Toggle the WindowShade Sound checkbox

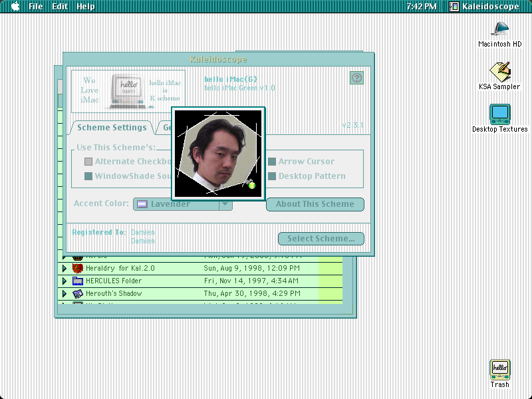pos(88,176)
